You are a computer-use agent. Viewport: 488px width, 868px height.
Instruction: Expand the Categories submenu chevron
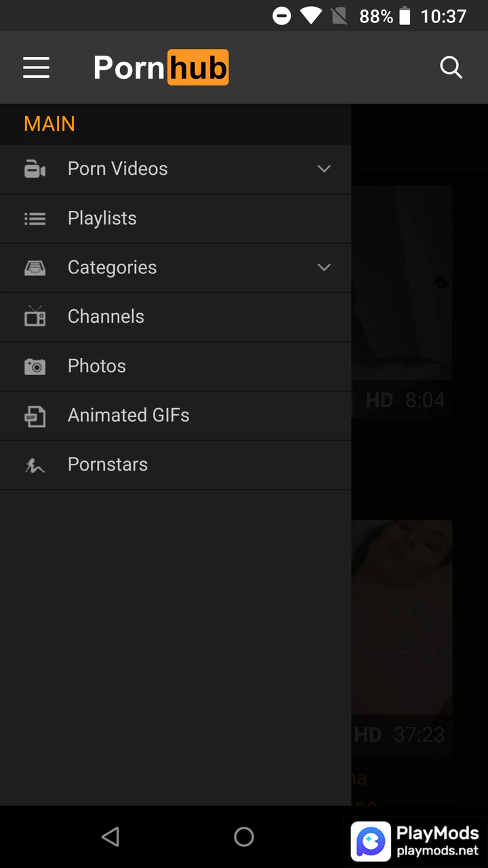point(324,267)
